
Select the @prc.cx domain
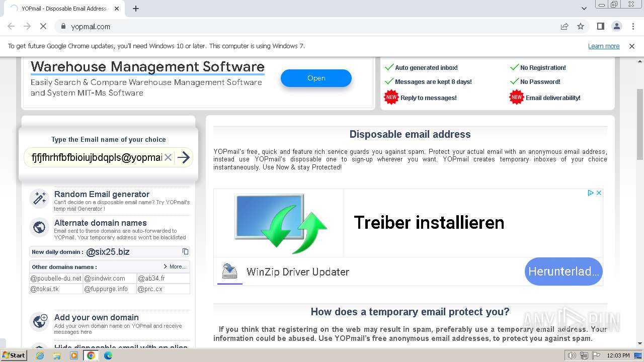click(164, 289)
